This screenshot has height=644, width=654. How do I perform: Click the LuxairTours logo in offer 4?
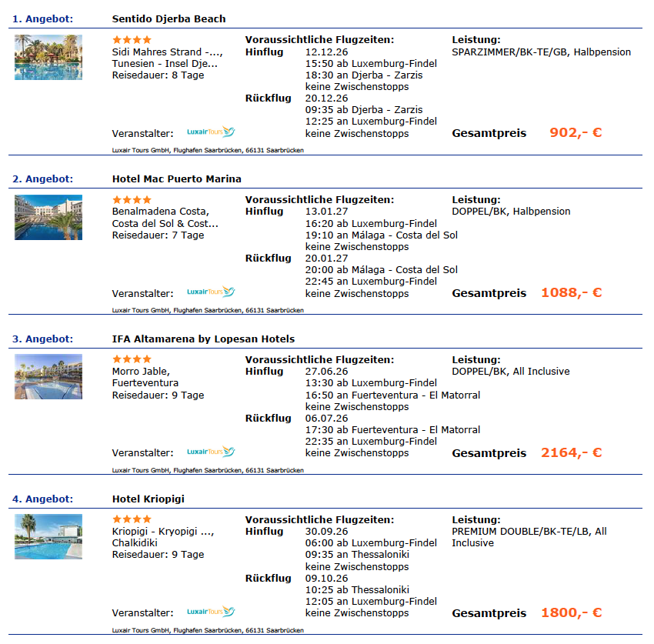211,612
